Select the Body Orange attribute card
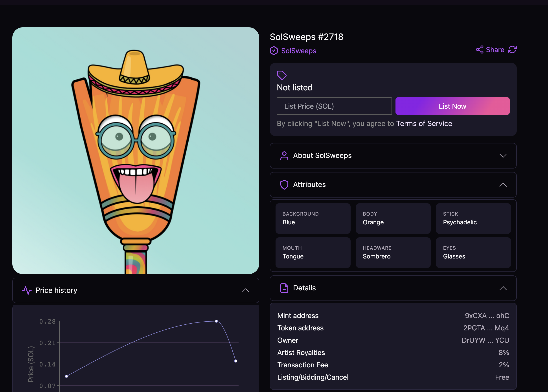 (393, 218)
